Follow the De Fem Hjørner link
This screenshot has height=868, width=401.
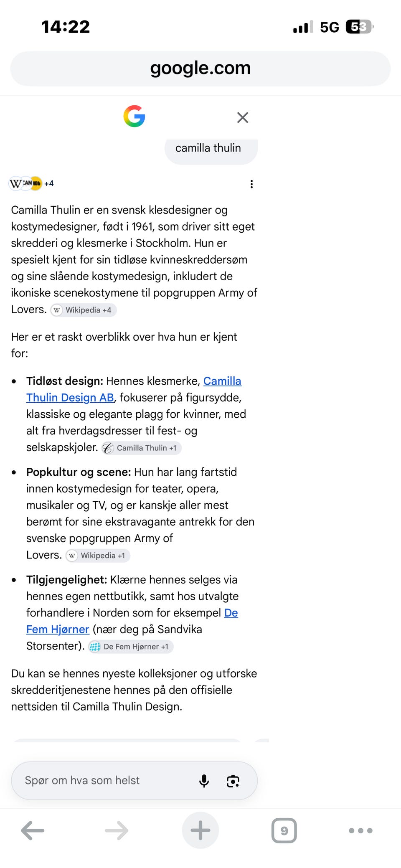[x=132, y=621]
